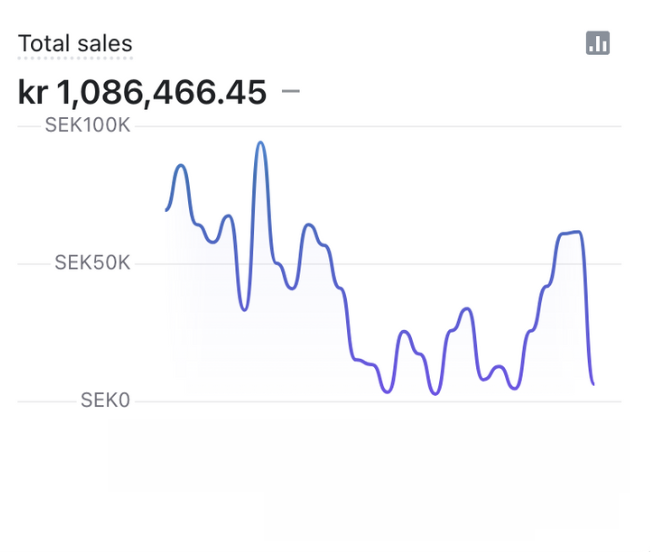Image resolution: width=658 pixels, height=552 pixels.
Task: Select the kr 1,086,466.45 total amount
Action: [x=142, y=93]
